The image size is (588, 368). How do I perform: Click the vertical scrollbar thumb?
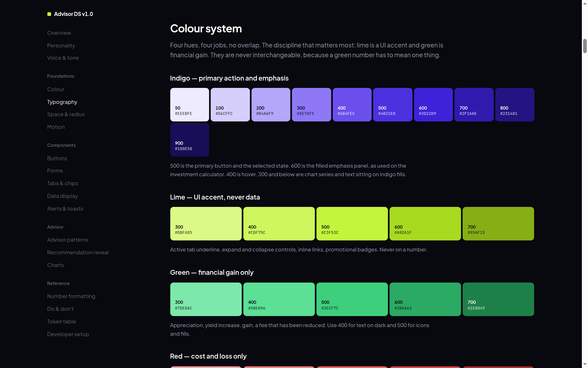(585, 46)
